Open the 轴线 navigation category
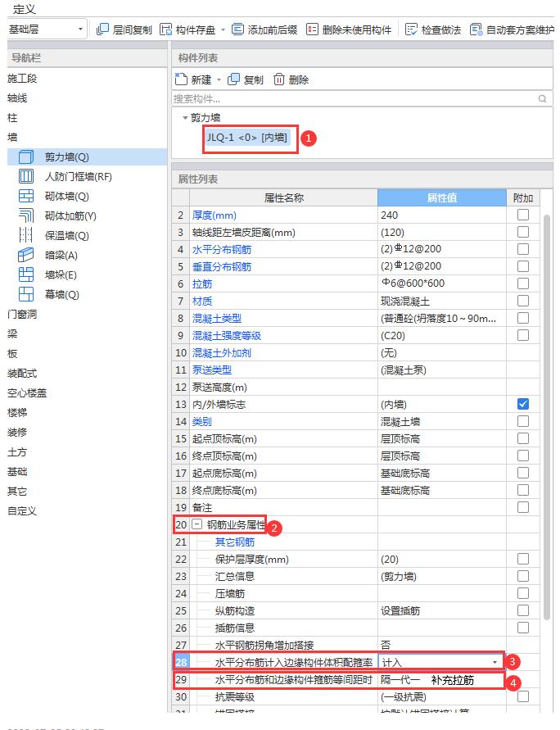 click(x=17, y=97)
